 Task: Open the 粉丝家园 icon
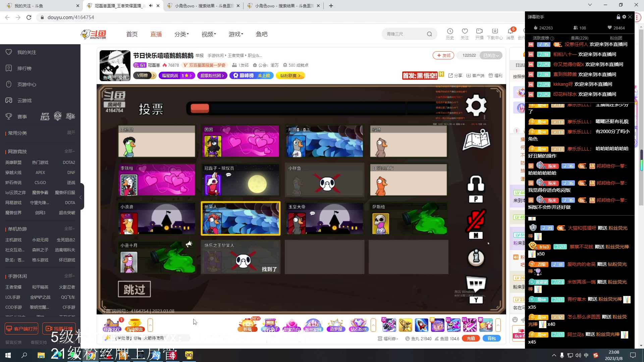(x=313, y=325)
